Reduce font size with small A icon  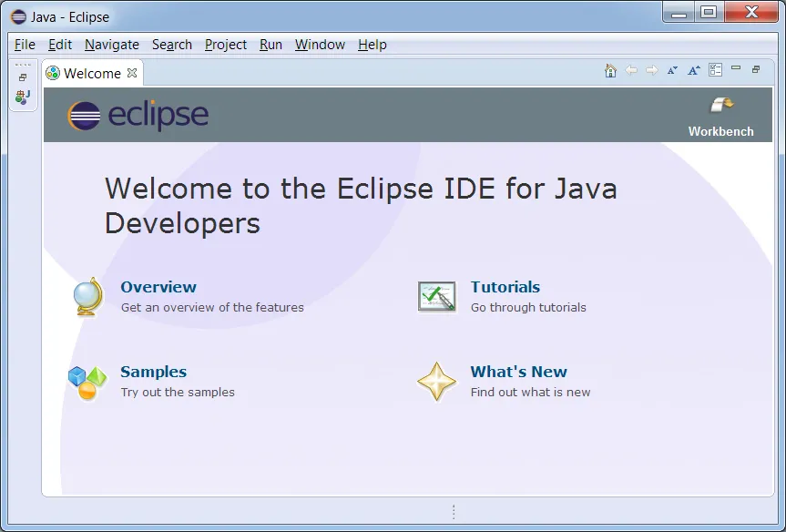[672, 71]
